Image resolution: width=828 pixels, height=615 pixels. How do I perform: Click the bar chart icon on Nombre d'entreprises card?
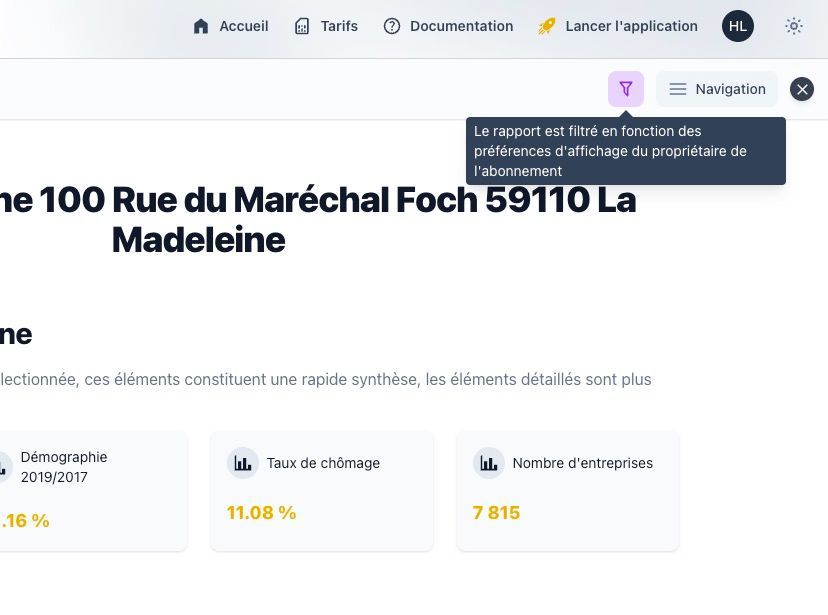[488, 462]
